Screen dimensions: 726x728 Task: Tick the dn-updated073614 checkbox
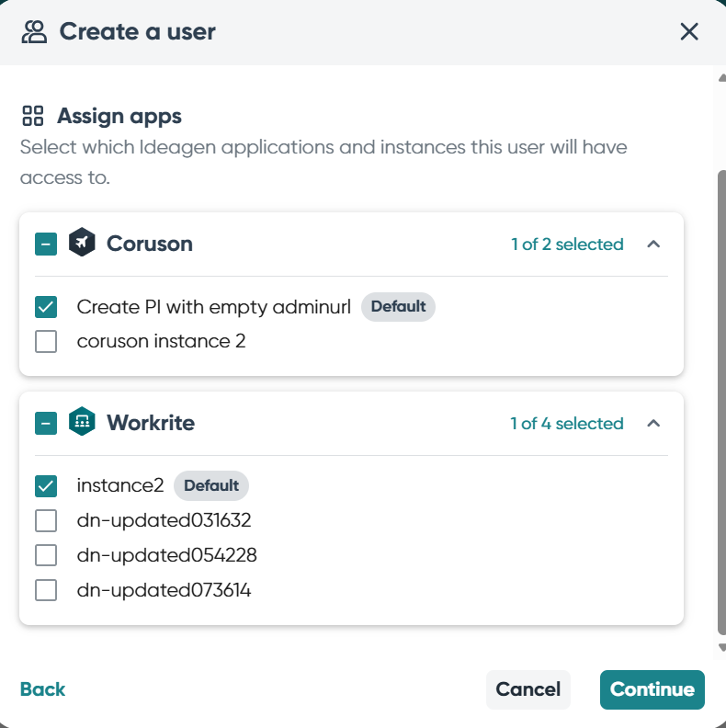point(46,590)
